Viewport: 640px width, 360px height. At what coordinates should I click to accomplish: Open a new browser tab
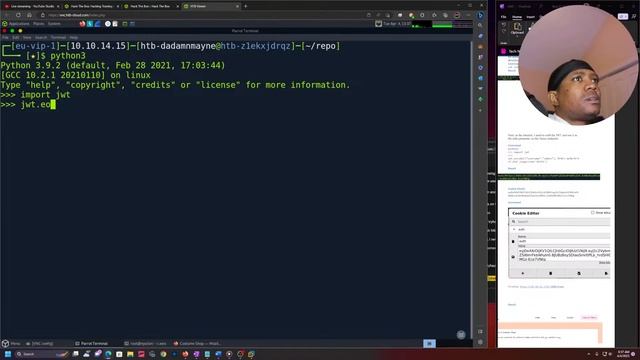(246, 6)
